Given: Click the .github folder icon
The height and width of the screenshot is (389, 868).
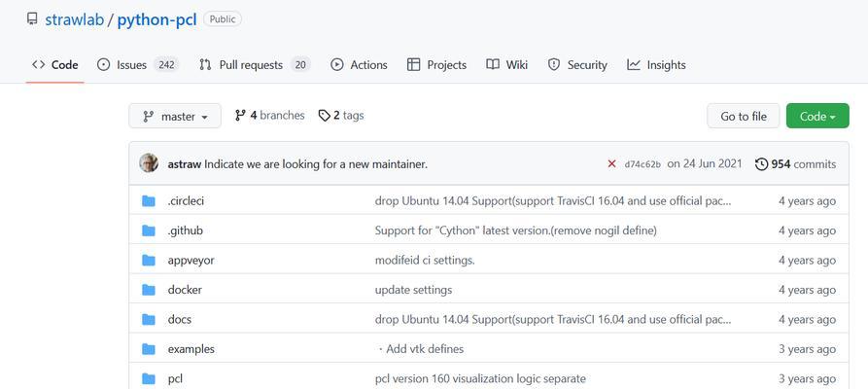Looking at the screenshot, I should (149, 230).
